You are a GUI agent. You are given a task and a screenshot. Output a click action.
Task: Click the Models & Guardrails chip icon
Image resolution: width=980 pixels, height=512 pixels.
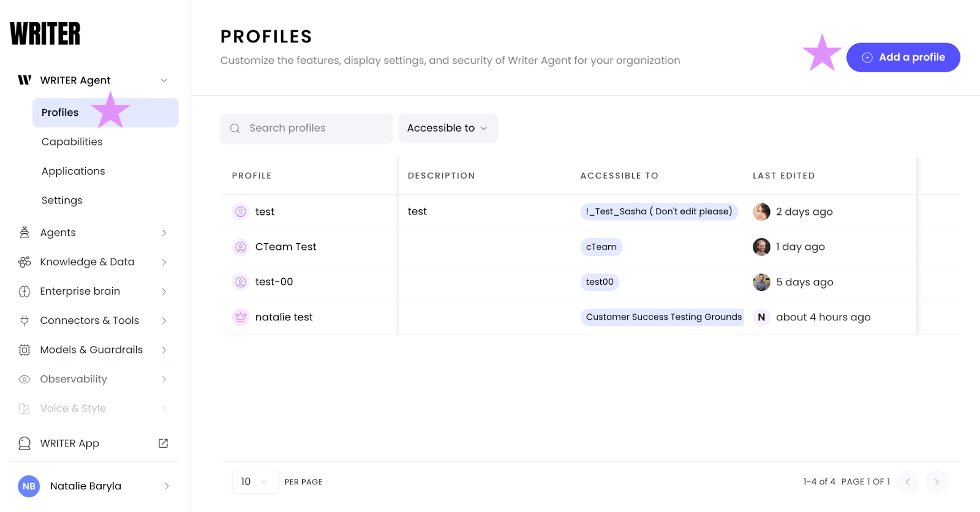(x=24, y=350)
